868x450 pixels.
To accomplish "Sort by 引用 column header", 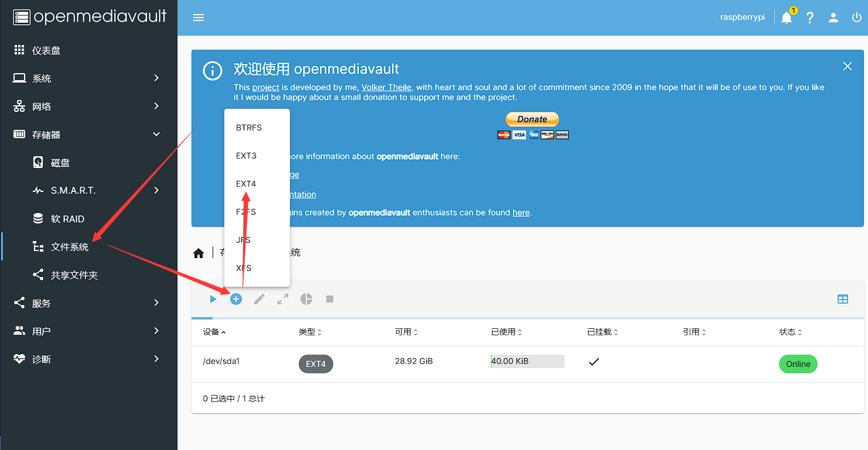I will 694,332.
